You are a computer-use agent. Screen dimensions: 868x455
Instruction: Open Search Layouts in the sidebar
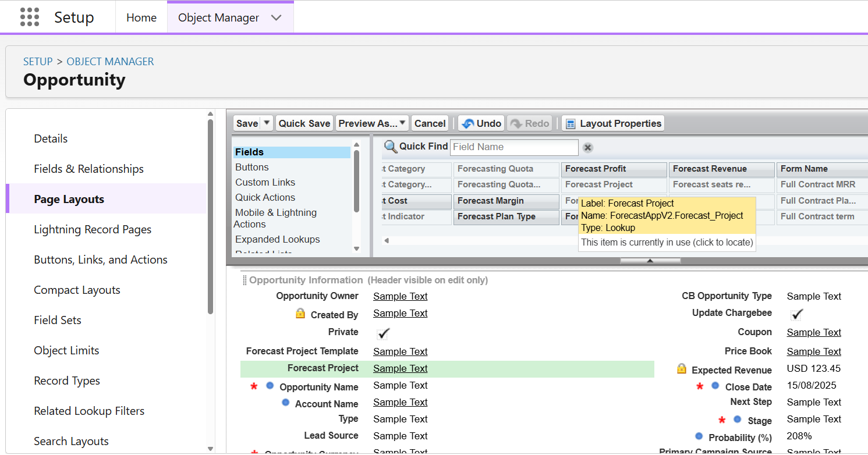point(71,441)
